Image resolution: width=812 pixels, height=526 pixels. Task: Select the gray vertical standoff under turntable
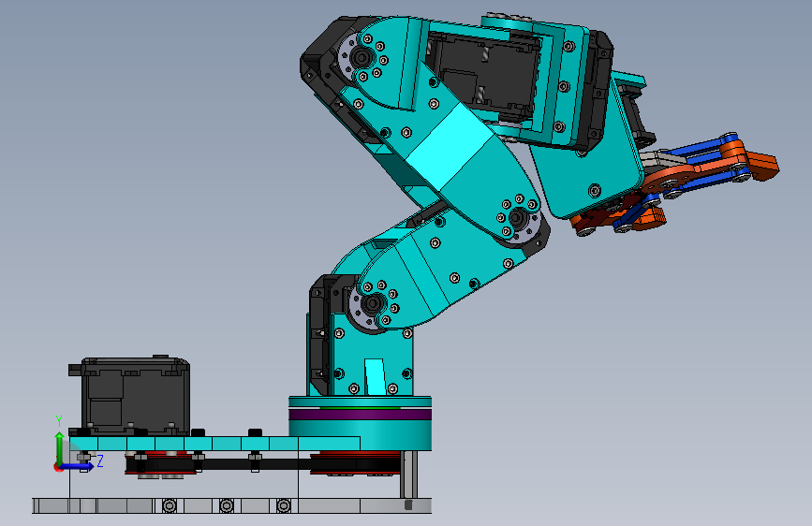tap(408, 475)
